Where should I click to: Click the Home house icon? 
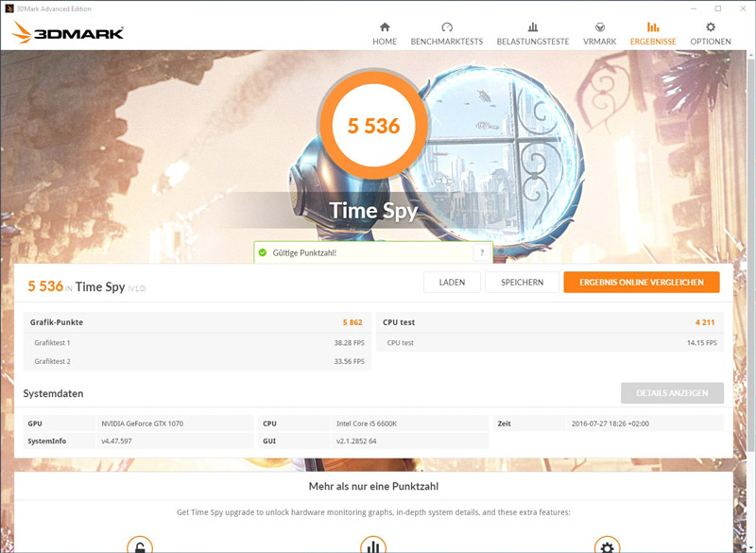point(385,27)
